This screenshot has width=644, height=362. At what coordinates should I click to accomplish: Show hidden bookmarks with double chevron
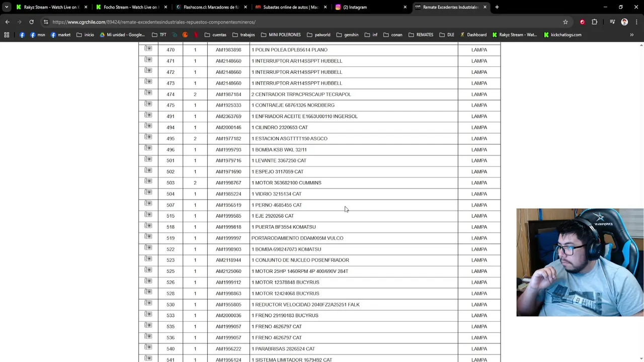(x=632, y=35)
